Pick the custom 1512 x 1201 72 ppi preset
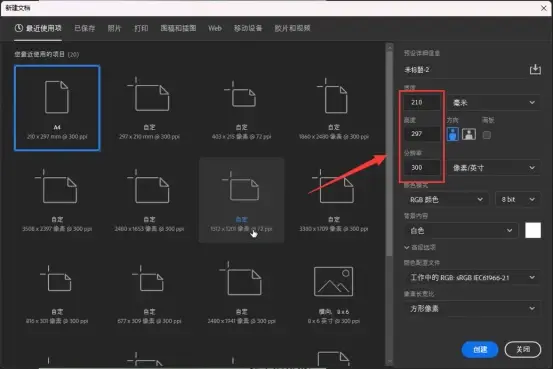The height and width of the screenshot is (369, 553). coord(242,200)
